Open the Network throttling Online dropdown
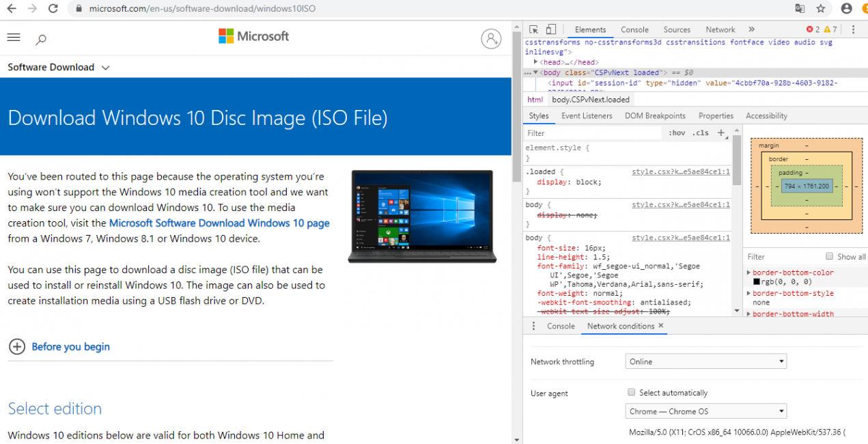 (x=705, y=361)
